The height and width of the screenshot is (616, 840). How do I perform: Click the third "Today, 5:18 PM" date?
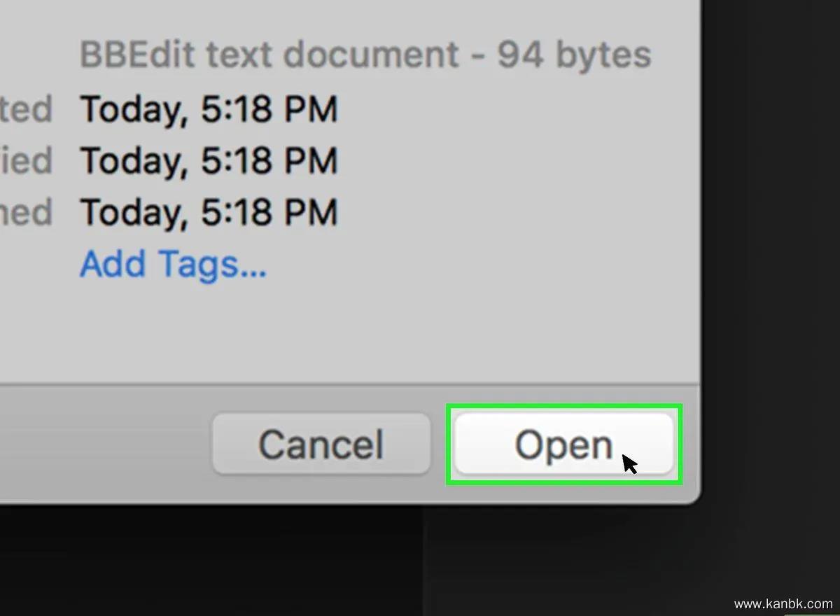pyautogui.click(x=209, y=213)
